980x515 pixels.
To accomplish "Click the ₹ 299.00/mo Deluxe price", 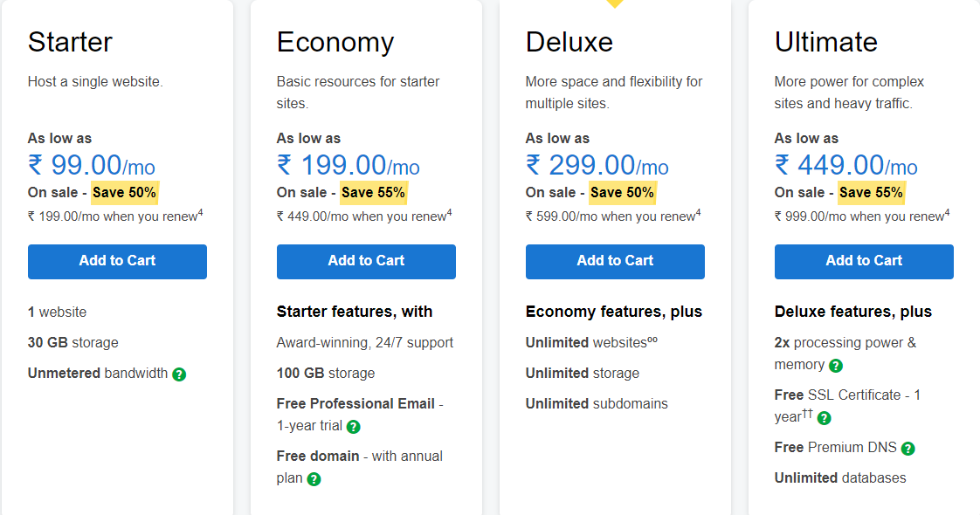I will tap(597, 165).
